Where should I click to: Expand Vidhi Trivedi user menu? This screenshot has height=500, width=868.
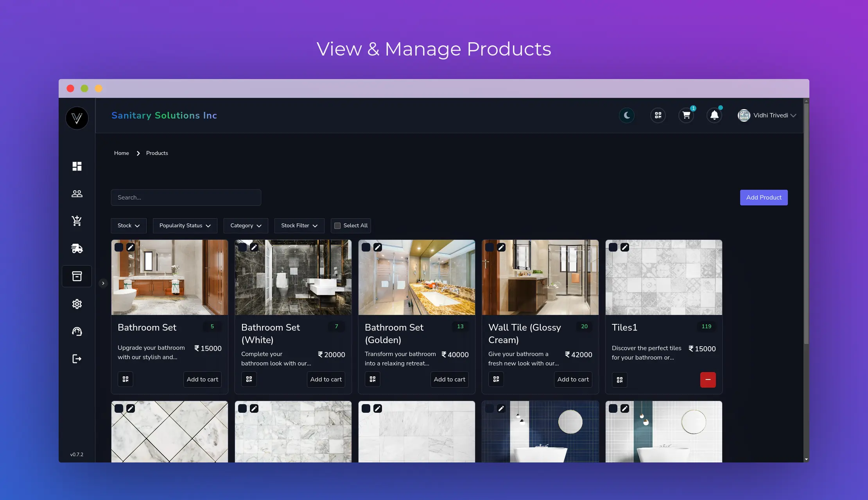(767, 115)
